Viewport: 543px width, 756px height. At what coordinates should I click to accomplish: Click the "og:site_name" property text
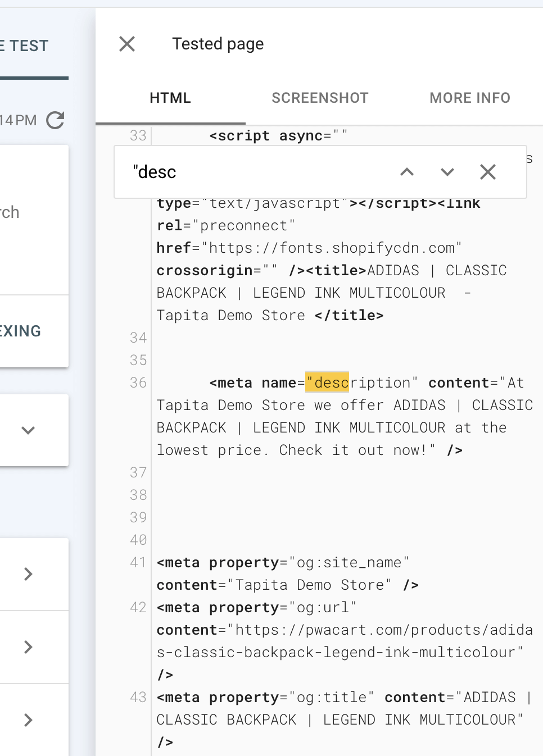(349, 562)
